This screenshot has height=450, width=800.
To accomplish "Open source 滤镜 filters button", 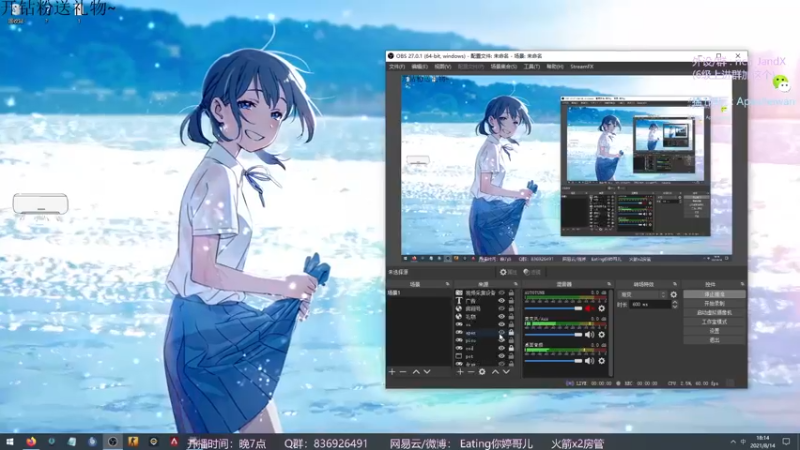I will (532, 272).
